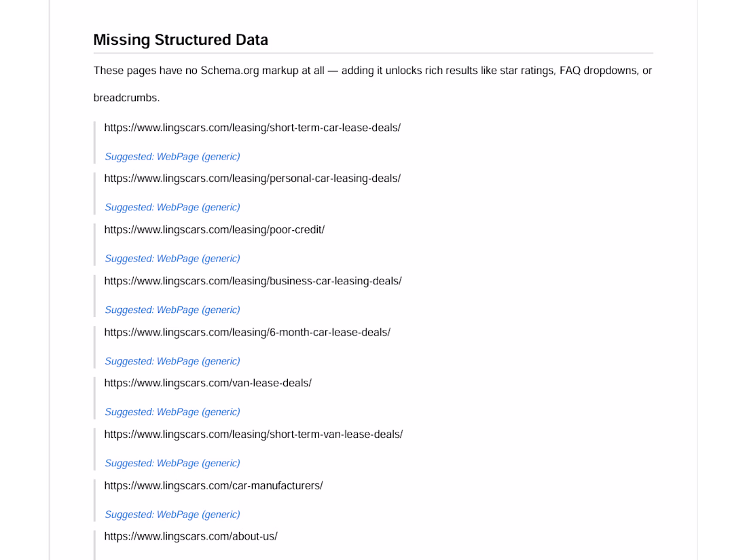The width and height of the screenshot is (747, 560).
Task: Click Suggested WebPage under short-term-van-lease-deals
Action: click(x=172, y=464)
